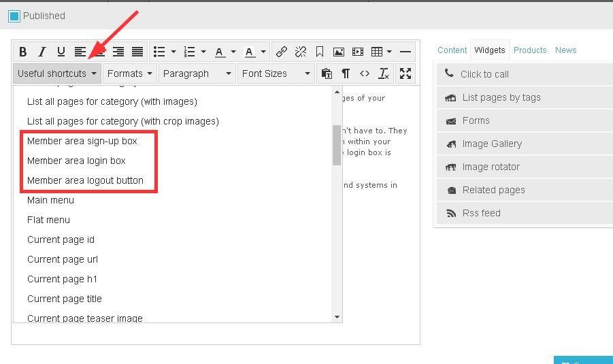
Task: Open the Paragraph style dropdown
Action: click(x=197, y=73)
